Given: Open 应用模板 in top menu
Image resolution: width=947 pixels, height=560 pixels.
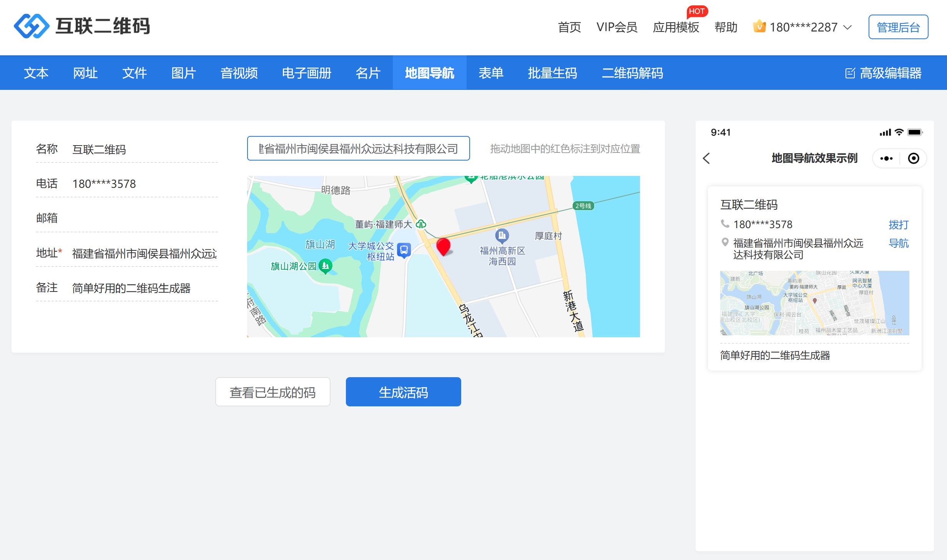Looking at the screenshot, I should click(676, 27).
